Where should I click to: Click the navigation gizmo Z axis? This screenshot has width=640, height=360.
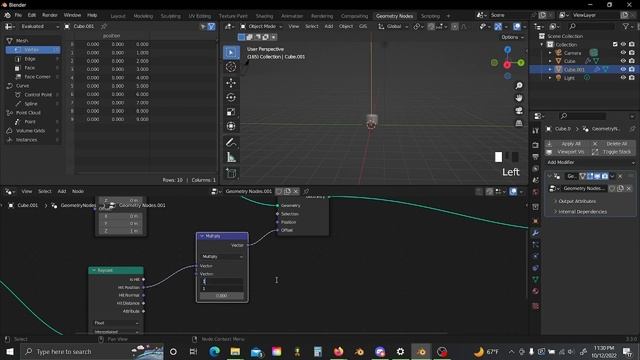coord(507,50)
